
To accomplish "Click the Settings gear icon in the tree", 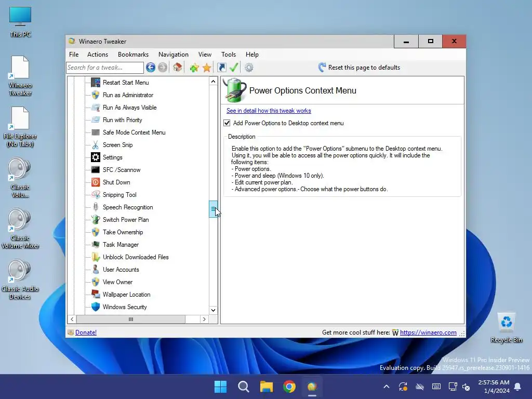I will click(96, 157).
